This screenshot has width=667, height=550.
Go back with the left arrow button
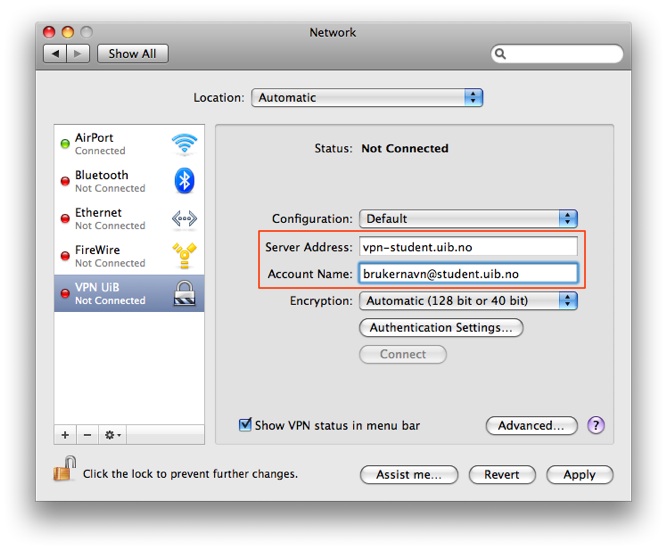(55, 54)
